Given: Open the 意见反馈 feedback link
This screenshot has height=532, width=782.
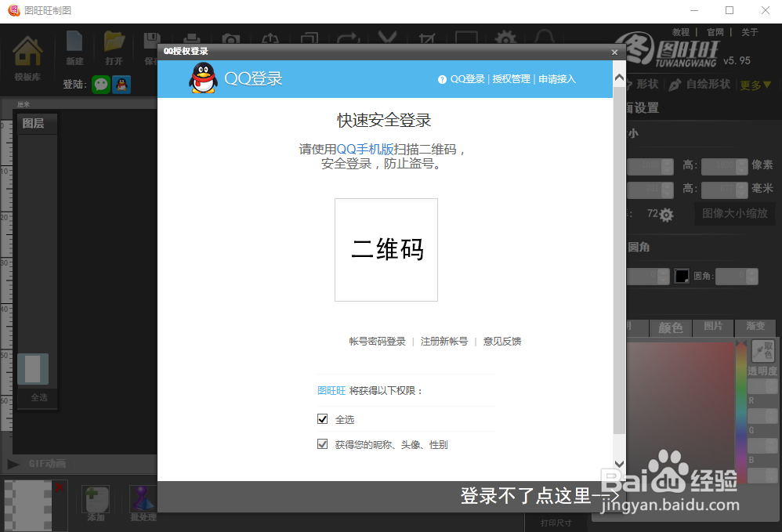Looking at the screenshot, I should (x=501, y=342).
